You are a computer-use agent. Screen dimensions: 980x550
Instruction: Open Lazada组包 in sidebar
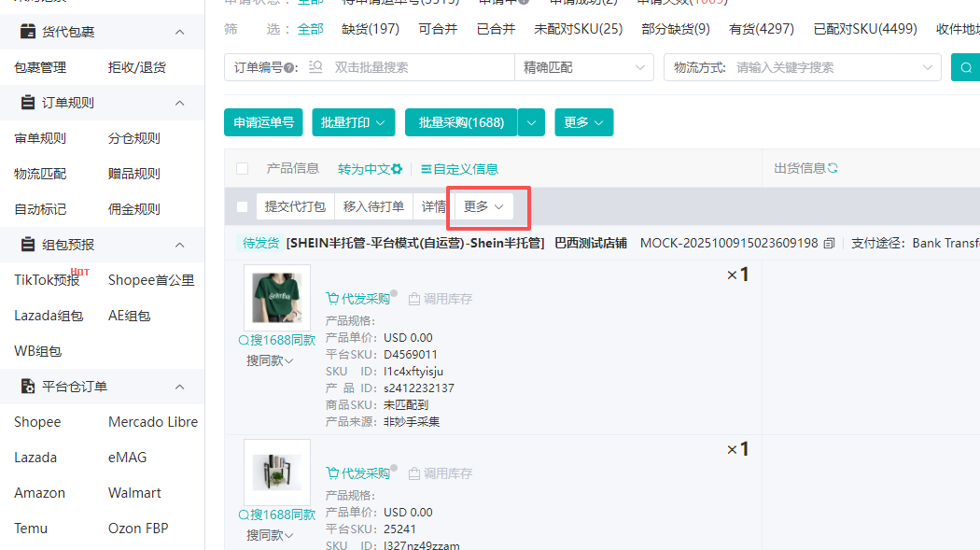coord(49,316)
